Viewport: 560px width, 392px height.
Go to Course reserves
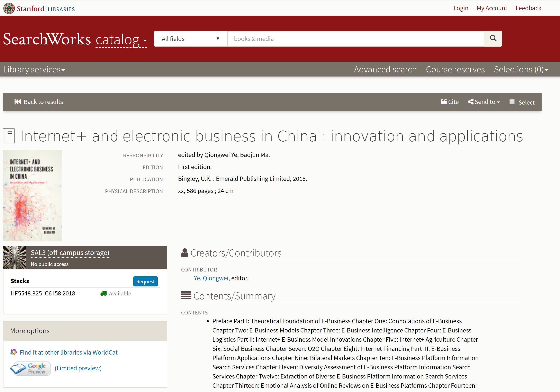coord(455,70)
